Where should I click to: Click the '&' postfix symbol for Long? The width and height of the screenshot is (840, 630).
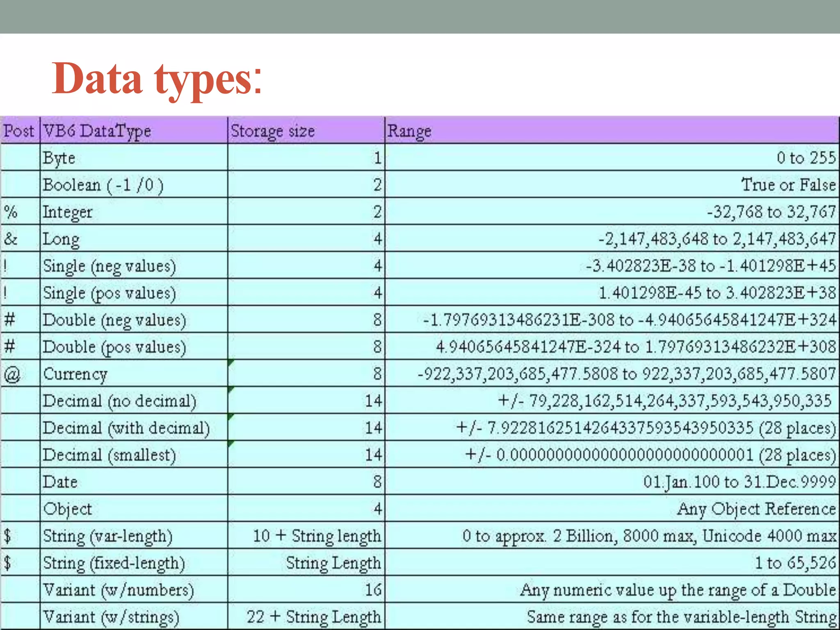pos(11,239)
